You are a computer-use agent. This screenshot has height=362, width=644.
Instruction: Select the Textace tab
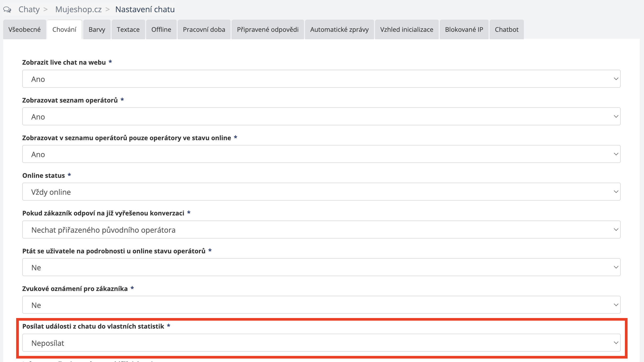(128, 29)
